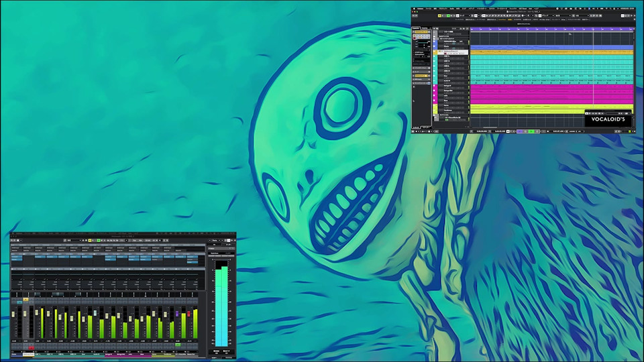Toggle the red record-enable on second mixer channel
This screenshot has height=362, width=644.
click(x=32, y=348)
